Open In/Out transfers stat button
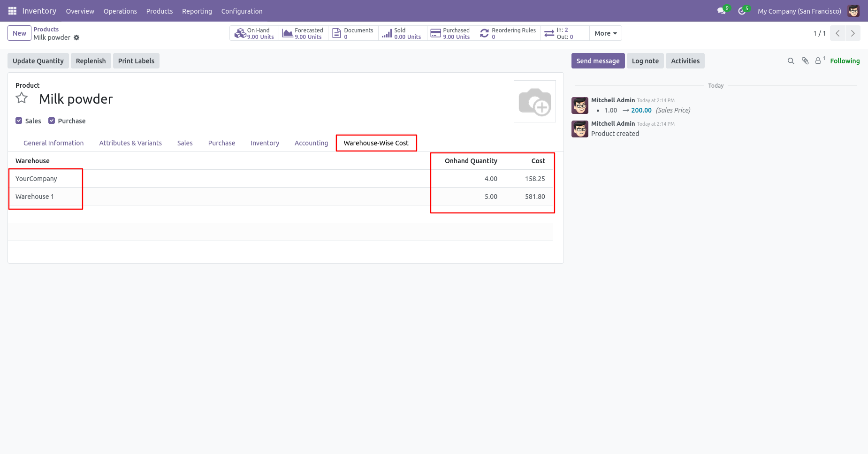This screenshot has height=454, width=868. click(x=565, y=33)
